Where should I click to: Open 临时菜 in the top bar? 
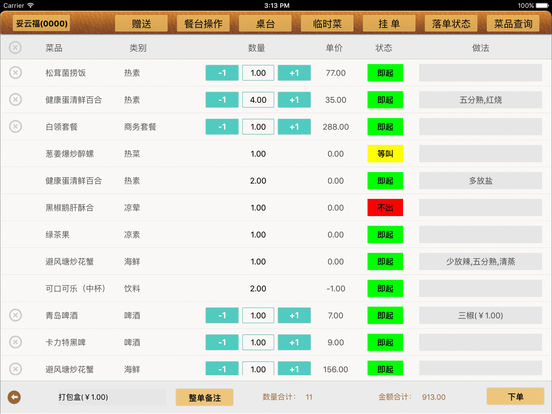pyautogui.click(x=327, y=24)
